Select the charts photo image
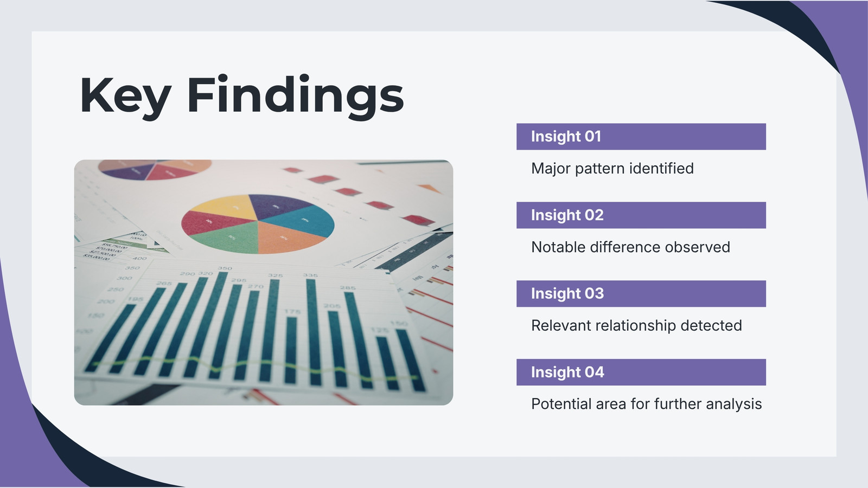 (264, 282)
